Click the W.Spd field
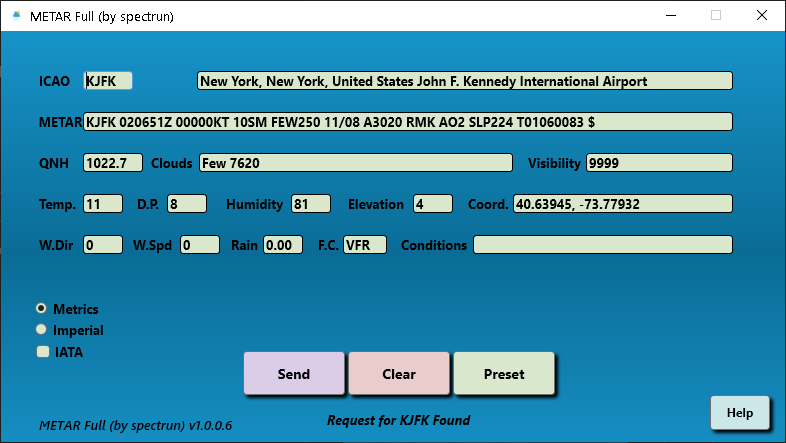 (200, 245)
